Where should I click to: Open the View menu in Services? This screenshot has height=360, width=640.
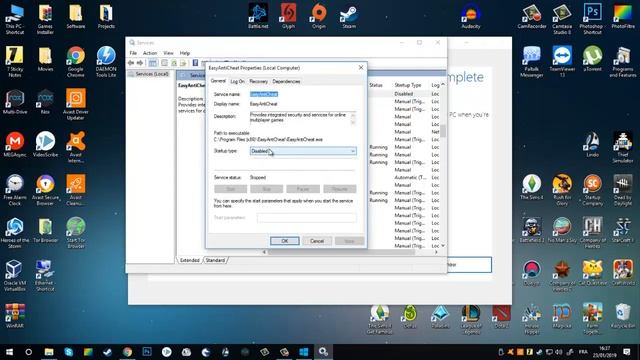click(x=168, y=53)
